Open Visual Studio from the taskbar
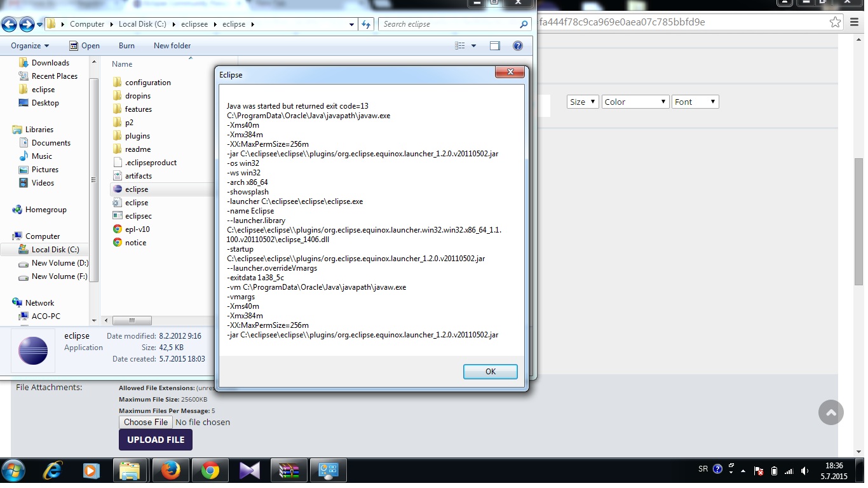The width and height of the screenshot is (868, 488). pyautogui.click(x=249, y=471)
